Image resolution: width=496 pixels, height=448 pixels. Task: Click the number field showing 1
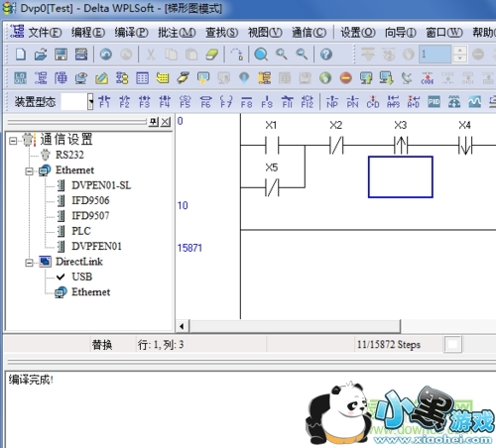pyautogui.click(x=435, y=55)
